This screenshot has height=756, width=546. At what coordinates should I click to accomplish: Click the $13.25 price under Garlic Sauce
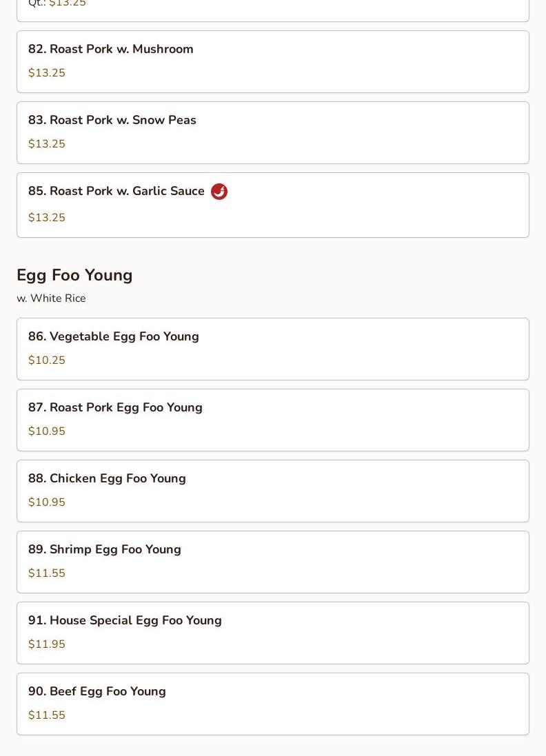47,218
